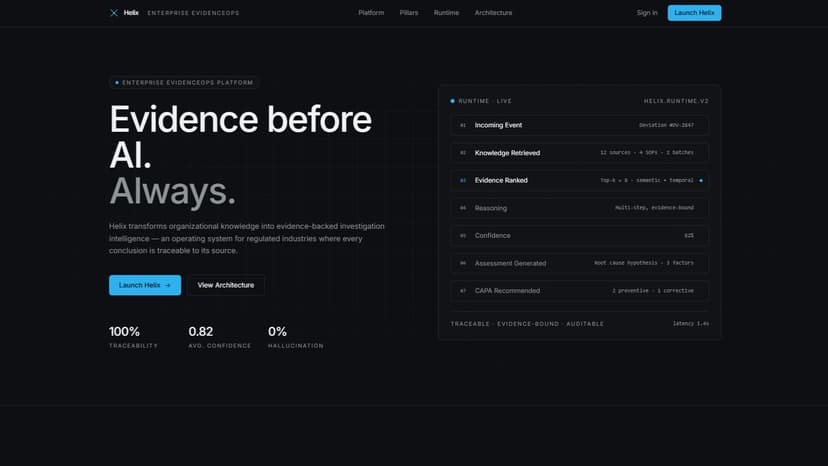This screenshot has width=828, height=466.
Task: Go to the Runtime nav item
Action: 446,13
